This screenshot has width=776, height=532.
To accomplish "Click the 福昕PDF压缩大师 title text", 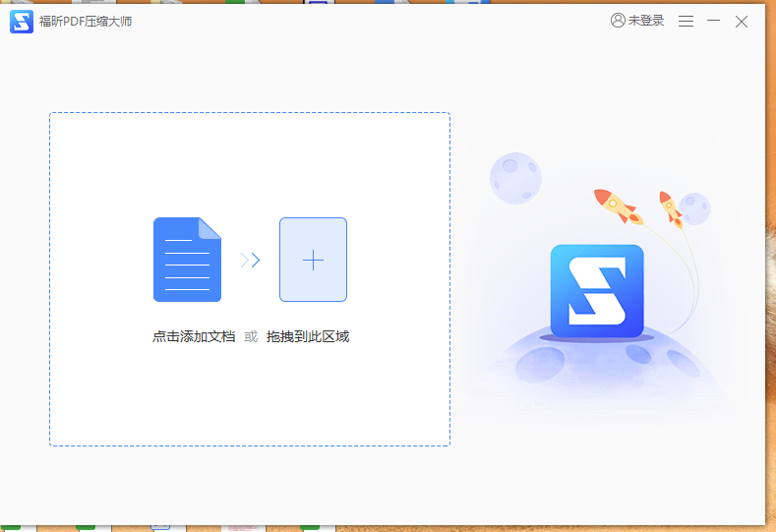I will pyautogui.click(x=86, y=22).
